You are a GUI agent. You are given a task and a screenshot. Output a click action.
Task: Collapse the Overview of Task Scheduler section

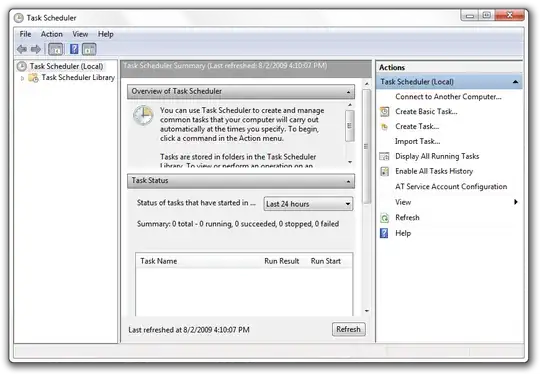(349, 92)
